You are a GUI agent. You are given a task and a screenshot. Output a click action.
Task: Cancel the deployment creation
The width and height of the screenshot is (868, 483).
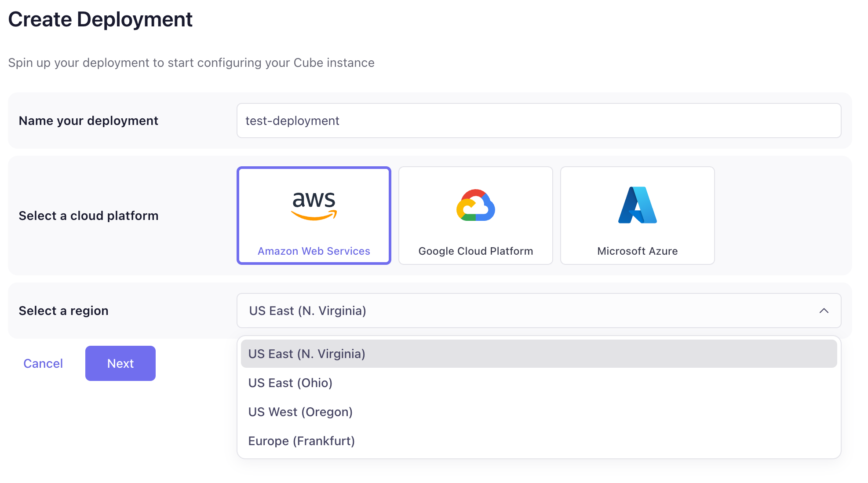click(x=43, y=363)
